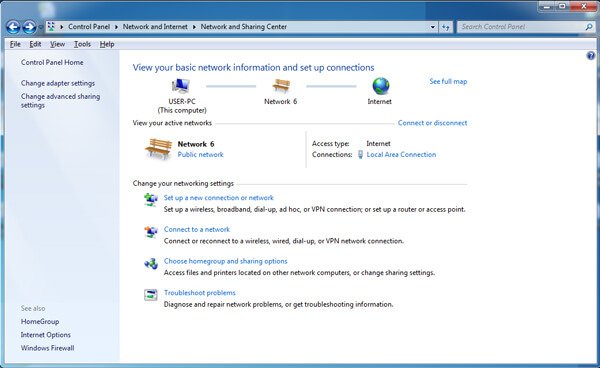Open Internet Options under See also
The height and width of the screenshot is (368, 600).
coord(46,335)
